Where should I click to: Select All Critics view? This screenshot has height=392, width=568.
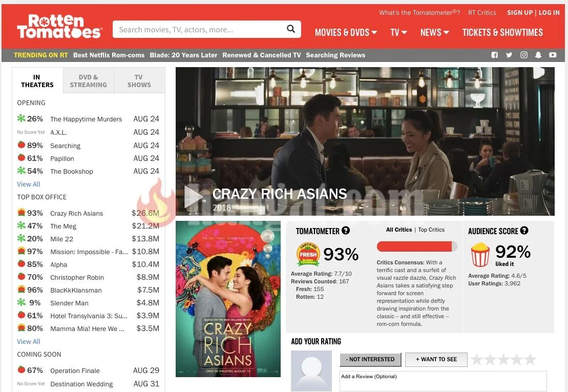[399, 230]
